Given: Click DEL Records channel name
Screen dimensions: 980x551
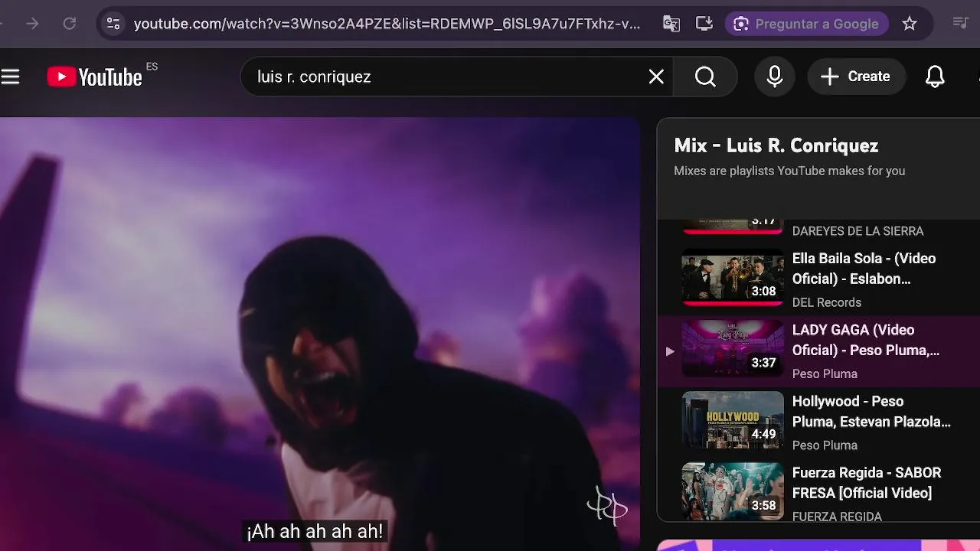Looking at the screenshot, I should (827, 302).
